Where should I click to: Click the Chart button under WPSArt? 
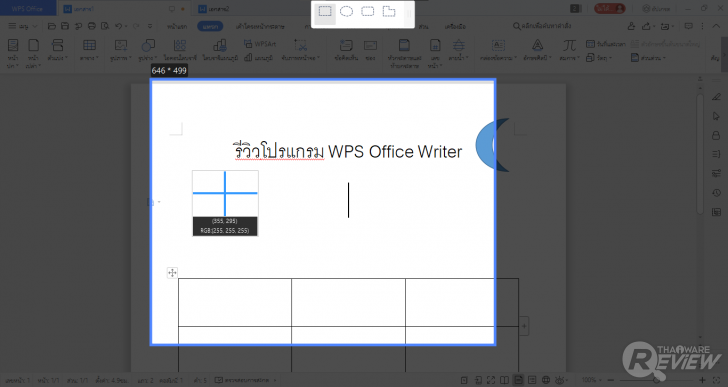[x=258, y=58]
